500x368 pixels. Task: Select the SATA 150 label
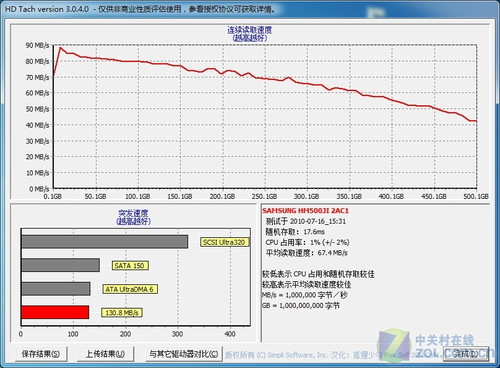[x=129, y=266]
